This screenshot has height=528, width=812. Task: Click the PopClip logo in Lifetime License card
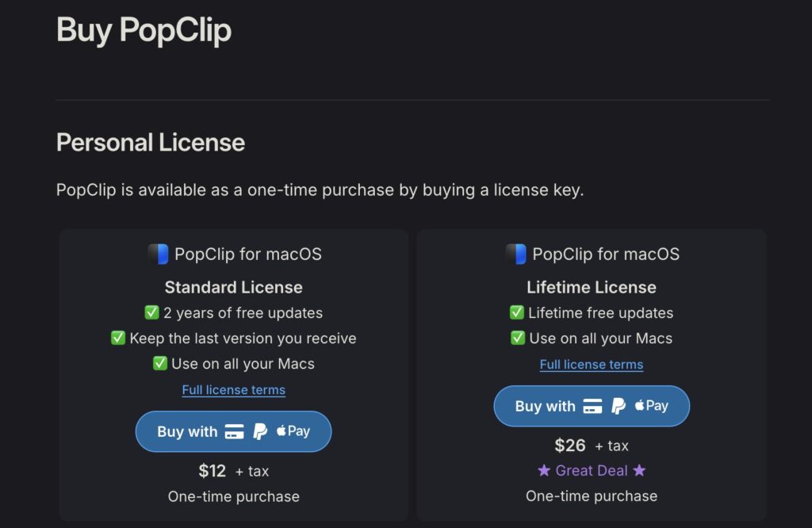coord(515,254)
